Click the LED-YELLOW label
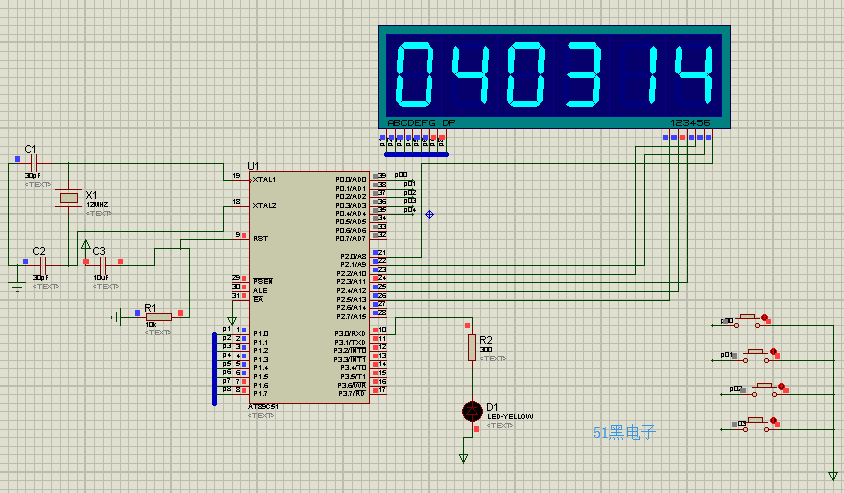Screen dimensions: 844x493 (x=510, y=417)
